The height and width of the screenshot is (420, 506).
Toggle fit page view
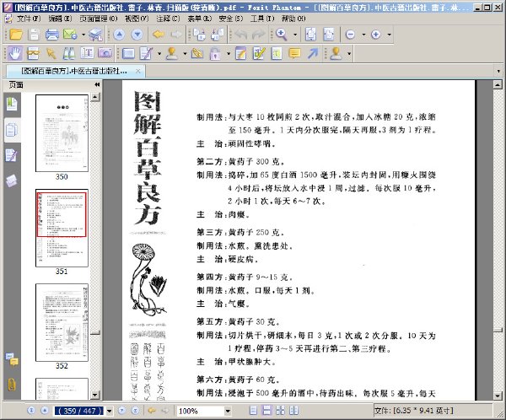click(x=310, y=35)
